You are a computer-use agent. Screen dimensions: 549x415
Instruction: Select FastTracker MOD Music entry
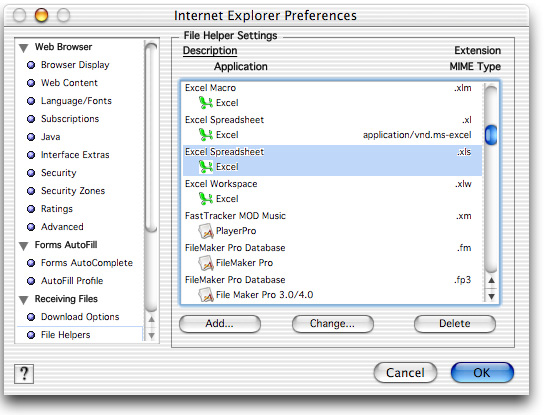point(332,223)
